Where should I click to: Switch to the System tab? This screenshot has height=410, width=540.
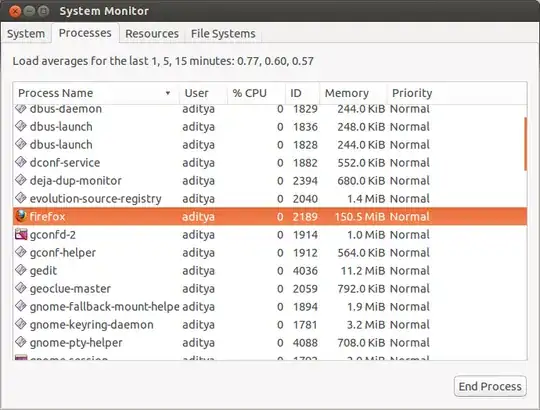click(x=26, y=34)
